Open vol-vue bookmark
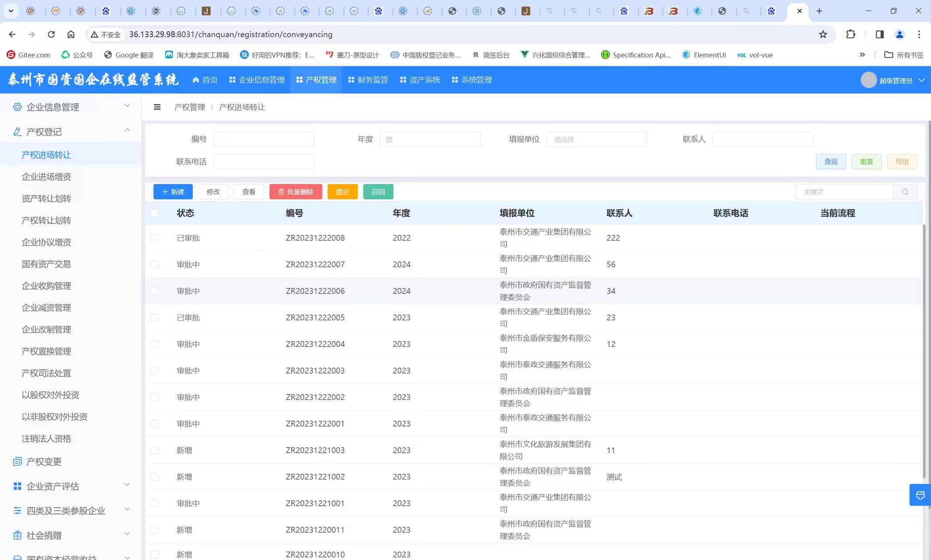This screenshot has height=560, width=931. click(x=755, y=55)
